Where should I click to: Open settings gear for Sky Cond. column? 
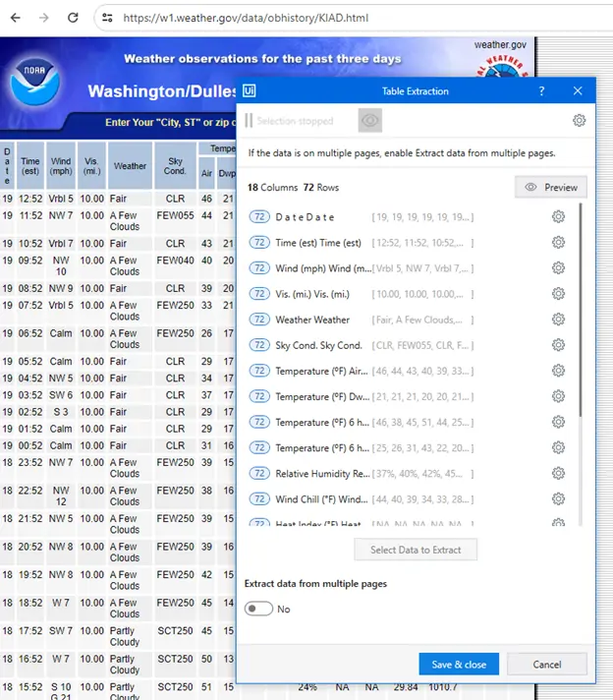[x=558, y=345]
